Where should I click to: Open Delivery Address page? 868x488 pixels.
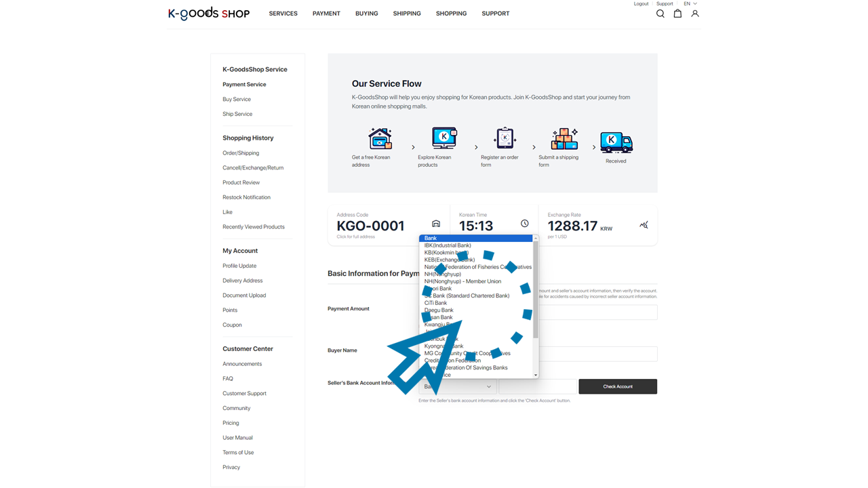click(x=243, y=281)
